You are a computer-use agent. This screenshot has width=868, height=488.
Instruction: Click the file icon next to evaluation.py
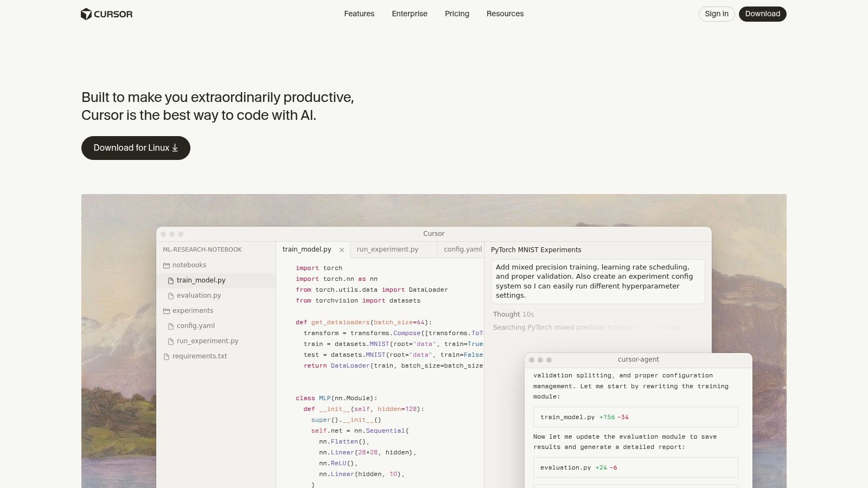pos(171,296)
